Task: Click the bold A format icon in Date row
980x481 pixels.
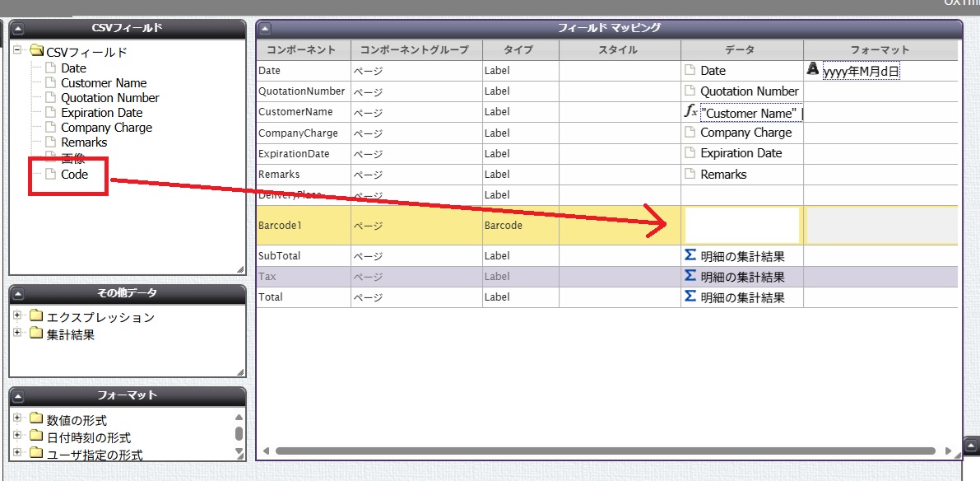Action: click(813, 70)
